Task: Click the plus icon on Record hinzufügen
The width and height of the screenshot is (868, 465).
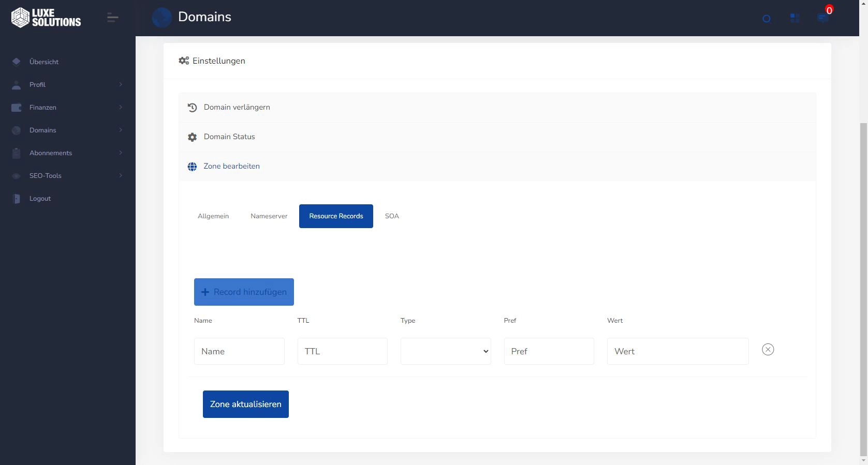Action: pos(205,292)
